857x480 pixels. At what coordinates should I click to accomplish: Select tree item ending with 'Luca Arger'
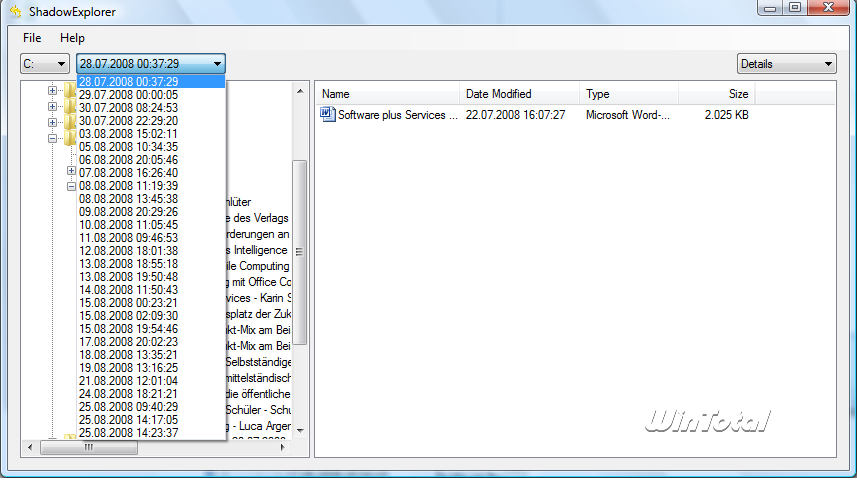pyautogui.click(x=259, y=426)
